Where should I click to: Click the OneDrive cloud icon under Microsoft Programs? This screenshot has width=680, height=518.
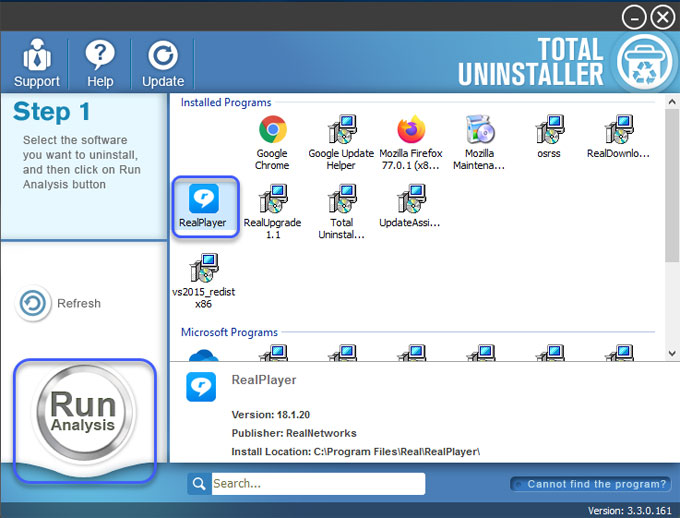click(203, 355)
